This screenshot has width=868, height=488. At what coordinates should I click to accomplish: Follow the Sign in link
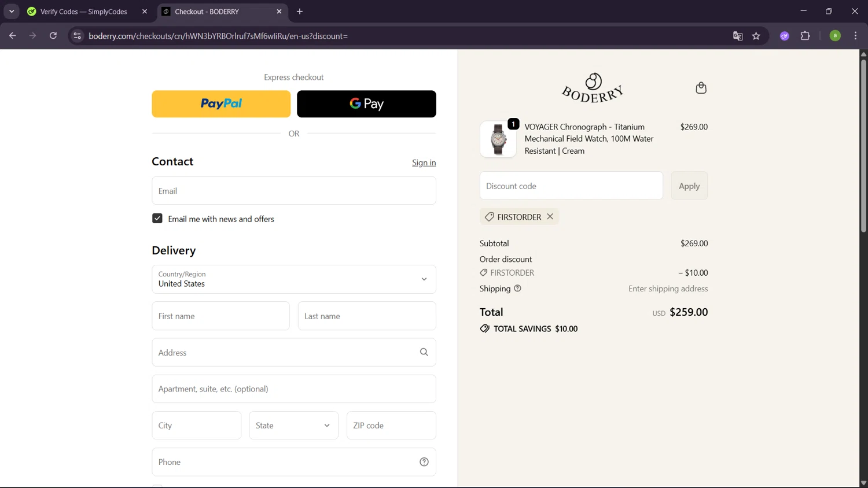click(424, 162)
